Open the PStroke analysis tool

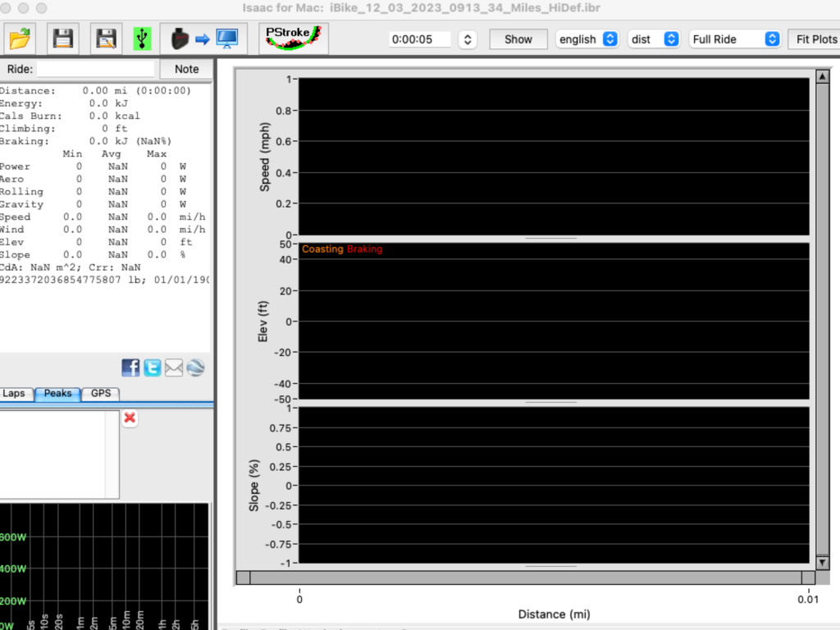(x=292, y=37)
